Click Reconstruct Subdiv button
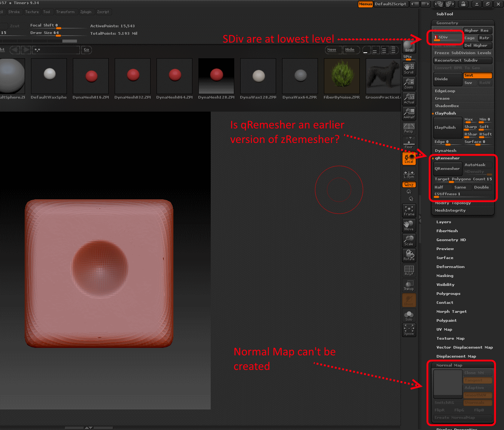 [x=463, y=60]
